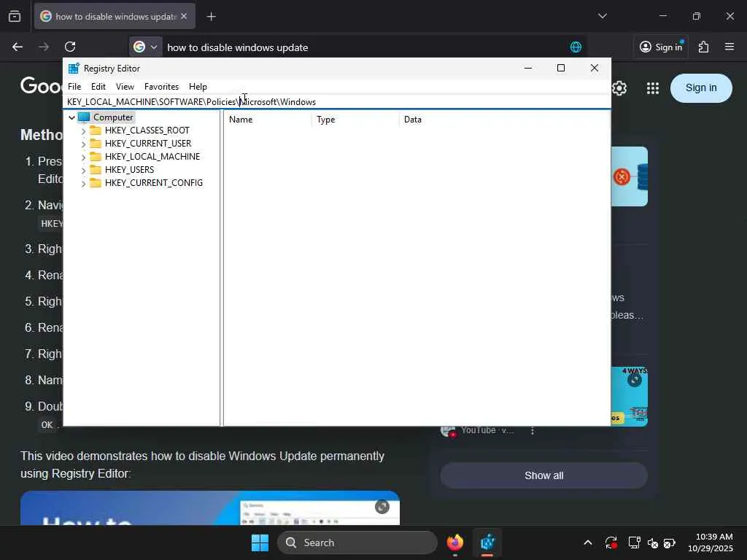This screenshot has width=747, height=560.
Task: Click the translate globe icon in address bar
Action: tap(576, 47)
